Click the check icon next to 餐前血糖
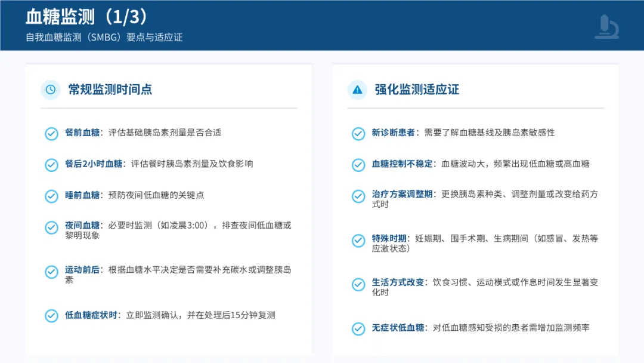This screenshot has width=644, height=363. point(51,134)
